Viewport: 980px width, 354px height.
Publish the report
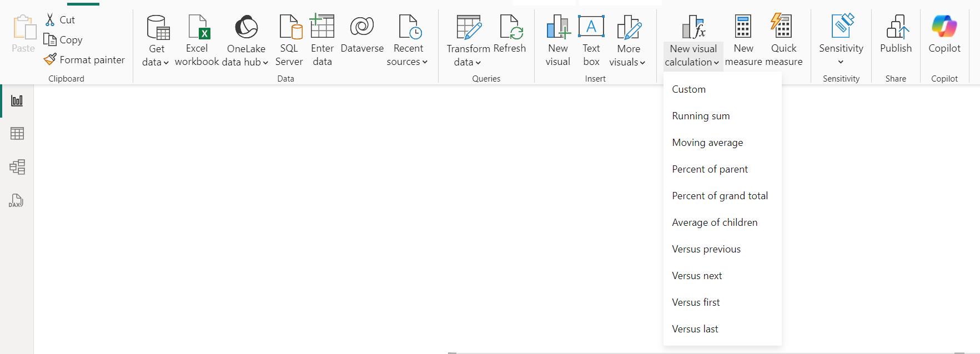[896, 34]
